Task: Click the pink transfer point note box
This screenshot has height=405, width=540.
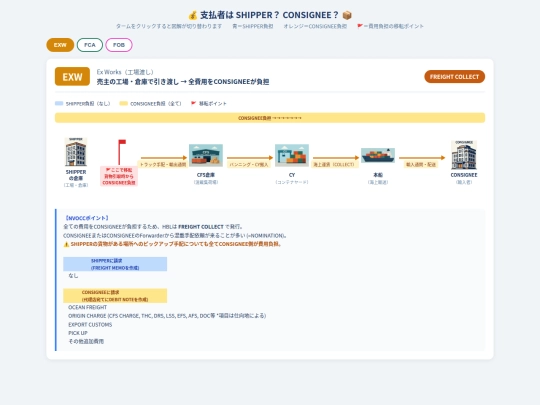Action: coord(119,176)
